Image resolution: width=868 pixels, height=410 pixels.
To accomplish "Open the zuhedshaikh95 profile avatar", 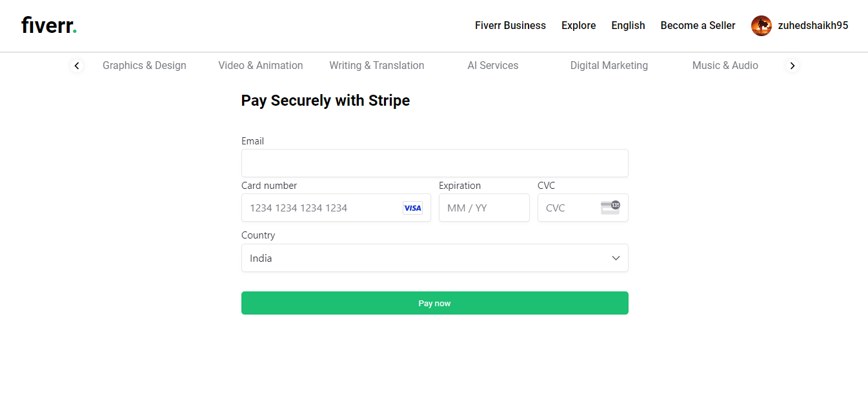I will click(762, 26).
